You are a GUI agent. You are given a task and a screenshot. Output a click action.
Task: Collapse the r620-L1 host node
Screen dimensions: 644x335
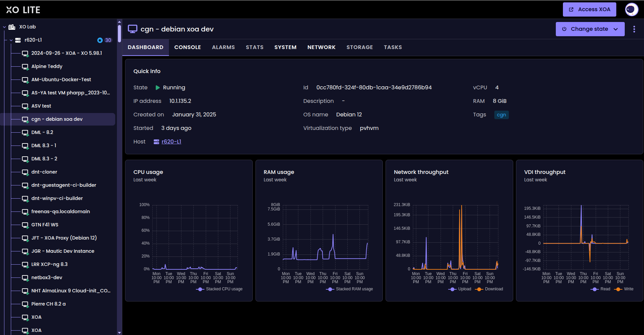point(11,40)
